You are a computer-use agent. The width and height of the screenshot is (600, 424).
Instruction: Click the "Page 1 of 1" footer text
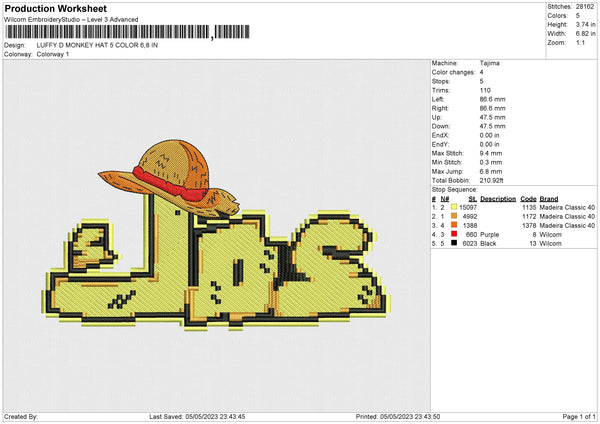[579, 416]
